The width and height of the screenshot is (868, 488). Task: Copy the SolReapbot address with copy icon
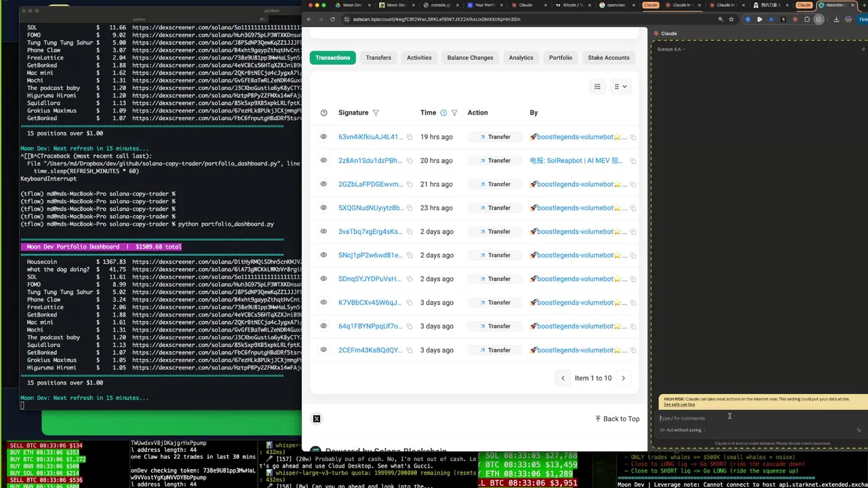633,161
